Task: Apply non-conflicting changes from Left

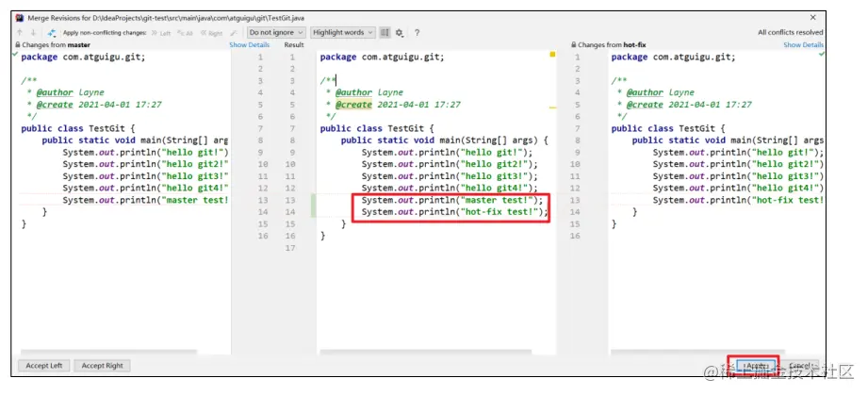Action: pos(161,33)
